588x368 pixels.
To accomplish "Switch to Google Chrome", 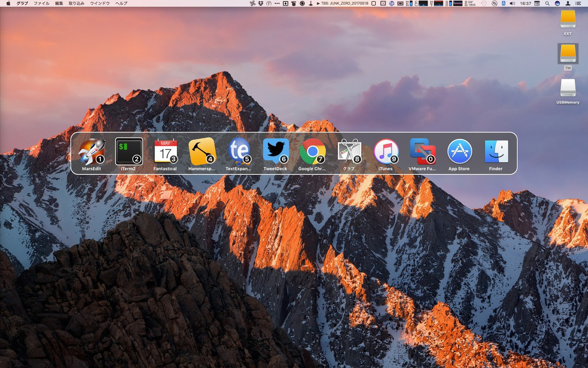I will pos(312,152).
